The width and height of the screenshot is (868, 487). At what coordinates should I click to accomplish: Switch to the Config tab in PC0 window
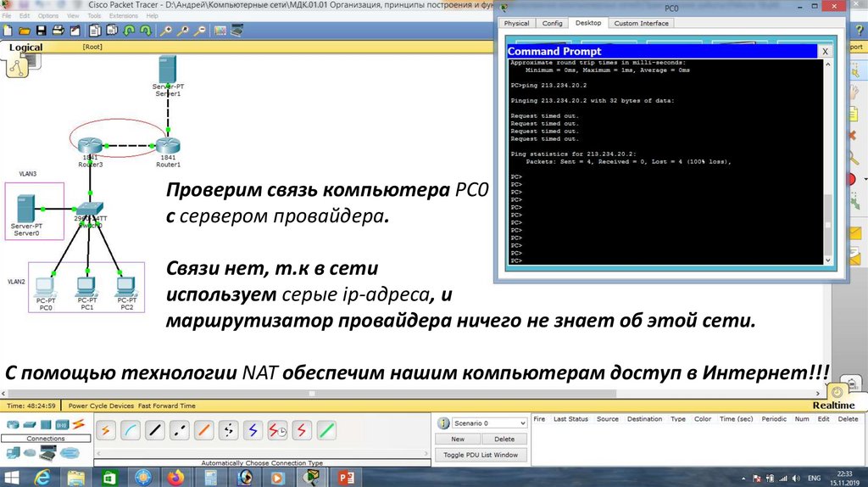coord(552,23)
